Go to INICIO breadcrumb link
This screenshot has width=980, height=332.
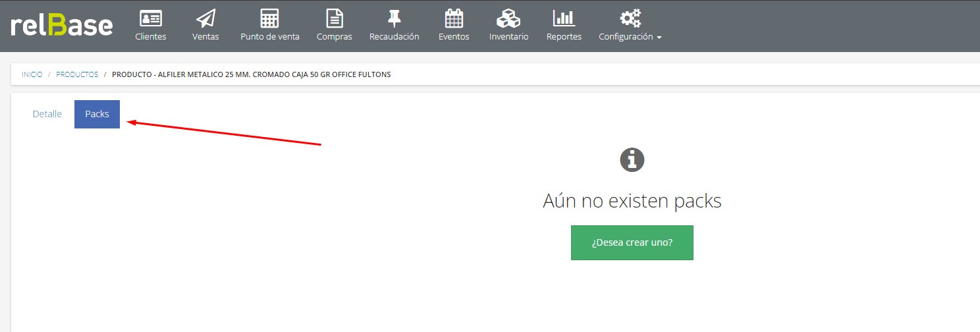(x=32, y=74)
